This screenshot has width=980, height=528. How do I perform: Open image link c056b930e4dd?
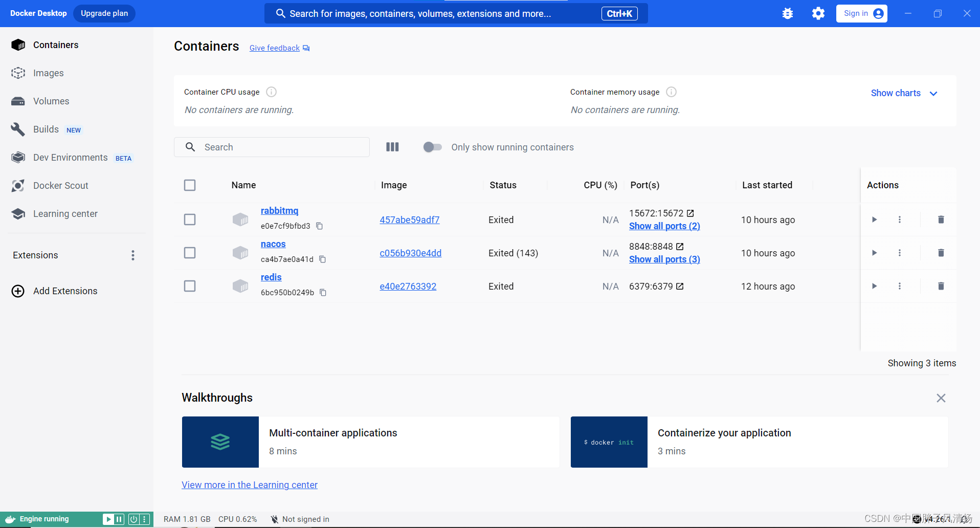point(411,253)
